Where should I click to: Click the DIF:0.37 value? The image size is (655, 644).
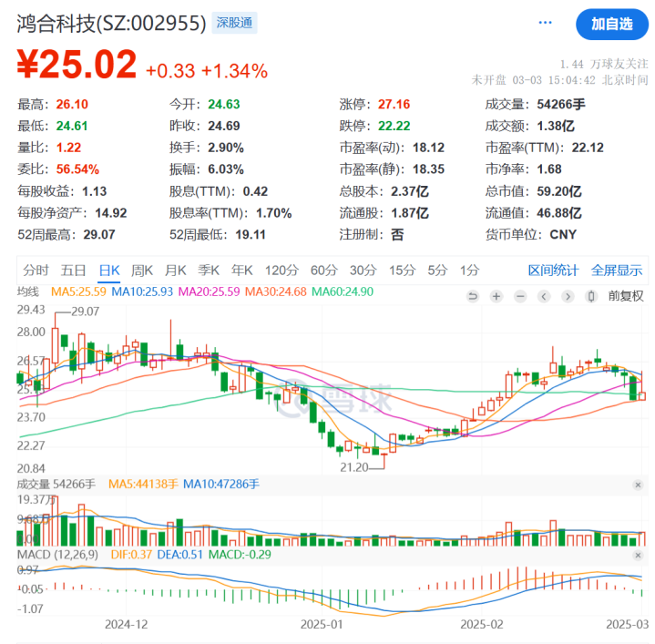point(131,555)
